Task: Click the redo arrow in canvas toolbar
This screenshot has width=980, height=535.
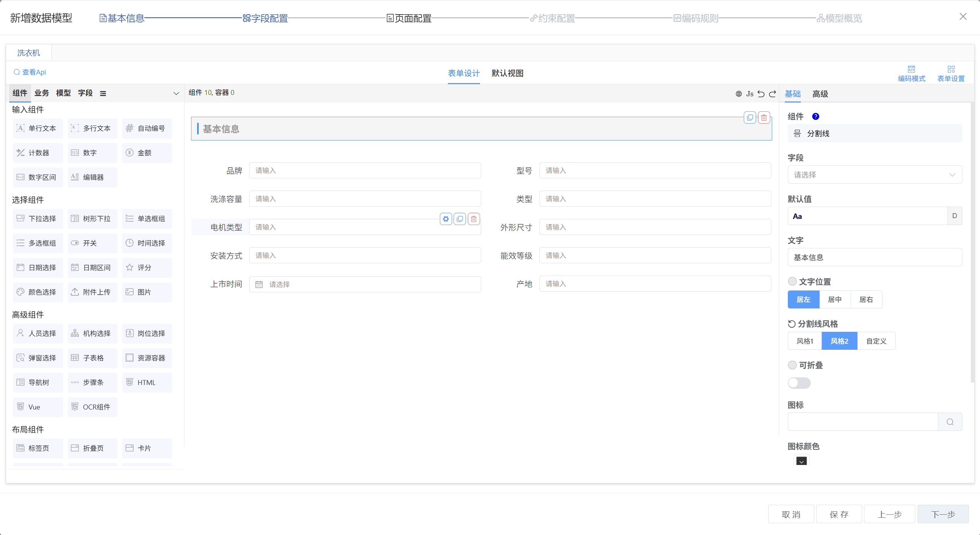Action: pyautogui.click(x=773, y=94)
